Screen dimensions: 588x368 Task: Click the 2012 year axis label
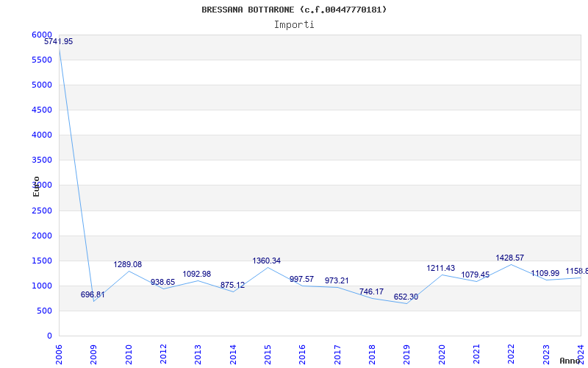[x=163, y=354]
